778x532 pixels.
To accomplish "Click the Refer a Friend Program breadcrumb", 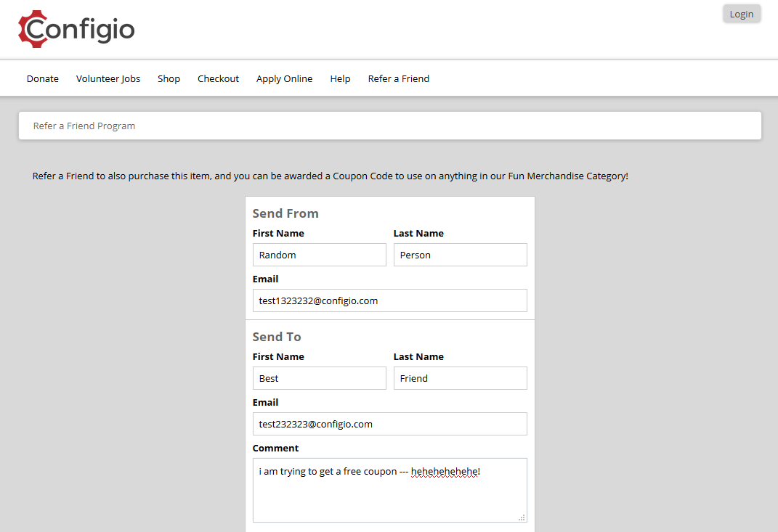I will tap(84, 126).
